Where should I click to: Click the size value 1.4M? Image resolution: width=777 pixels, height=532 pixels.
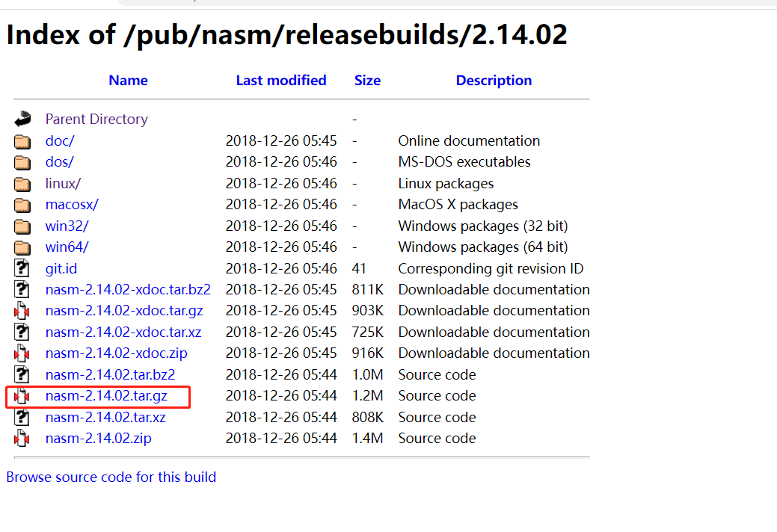coord(368,439)
